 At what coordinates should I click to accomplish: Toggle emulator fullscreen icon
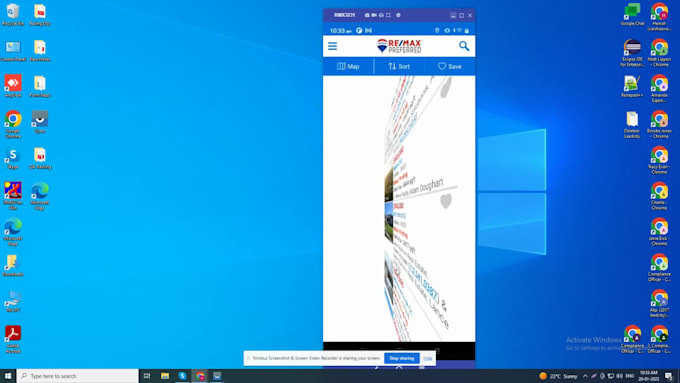click(388, 15)
